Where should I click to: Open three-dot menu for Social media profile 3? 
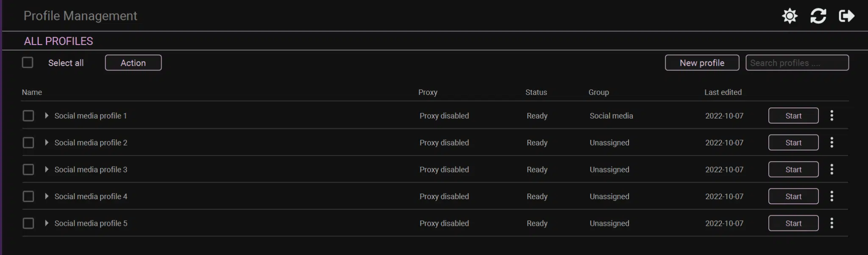832,169
